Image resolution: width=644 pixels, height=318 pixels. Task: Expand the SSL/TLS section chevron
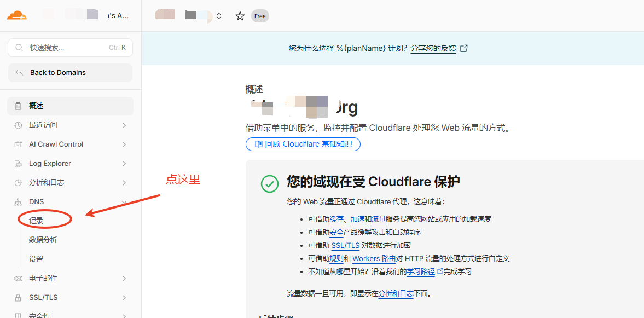(124, 298)
